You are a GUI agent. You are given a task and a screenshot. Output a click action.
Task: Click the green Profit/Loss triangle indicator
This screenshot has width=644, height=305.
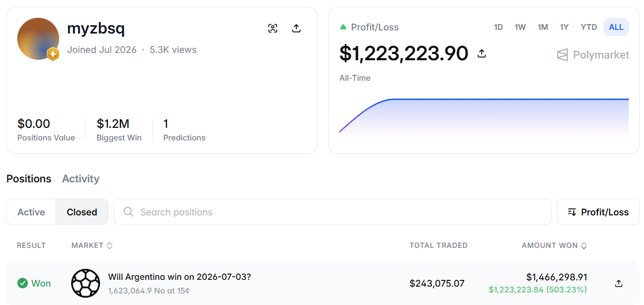343,27
